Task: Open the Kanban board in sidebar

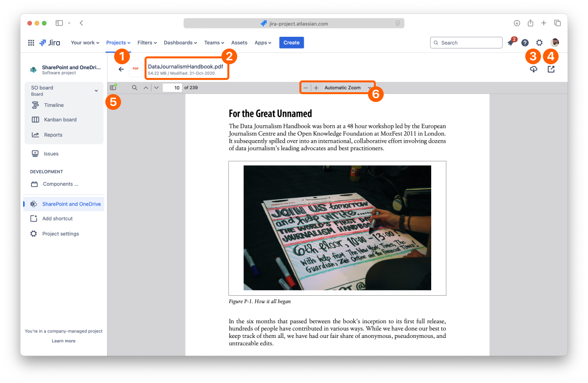Action: (x=60, y=120)
